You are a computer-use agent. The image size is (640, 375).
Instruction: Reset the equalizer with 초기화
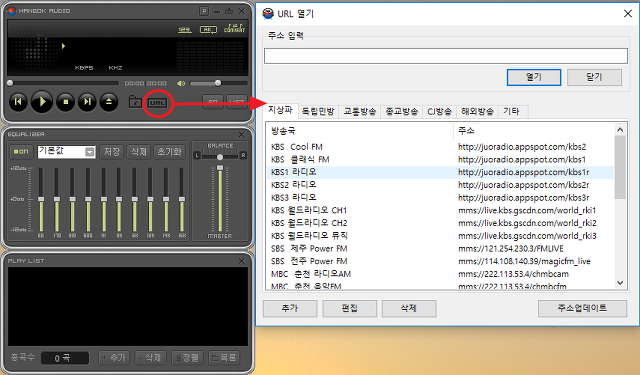click(x=169, y=152)
